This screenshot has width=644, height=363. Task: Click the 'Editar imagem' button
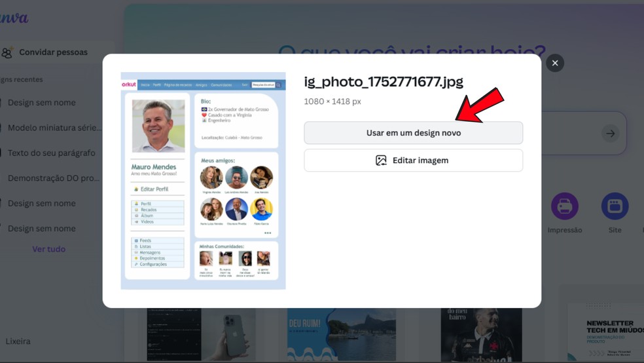coord(413,161)
